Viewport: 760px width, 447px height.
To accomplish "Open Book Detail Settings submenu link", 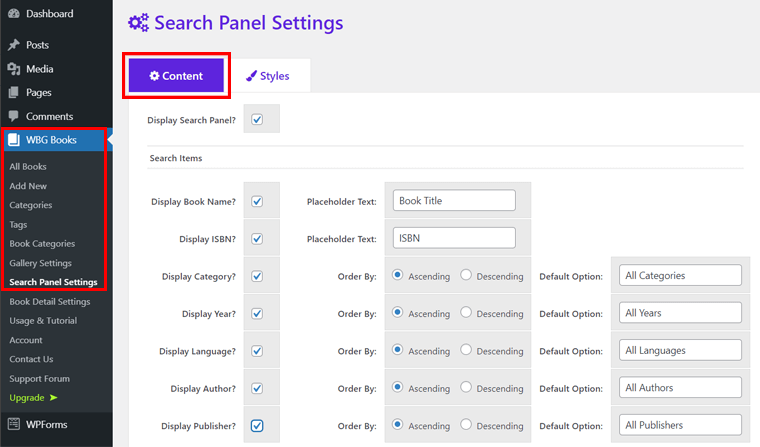I will pos(50,301).
